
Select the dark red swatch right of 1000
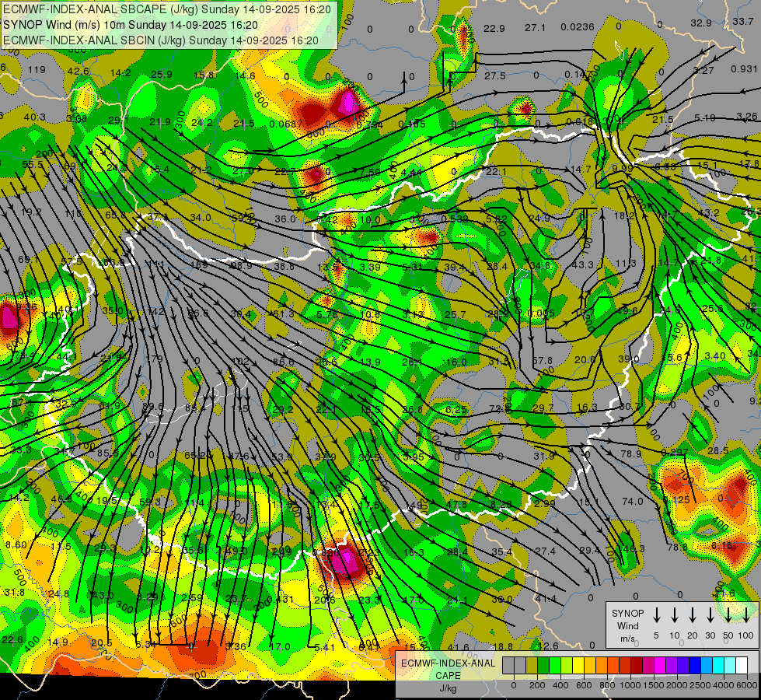point(637,665)
